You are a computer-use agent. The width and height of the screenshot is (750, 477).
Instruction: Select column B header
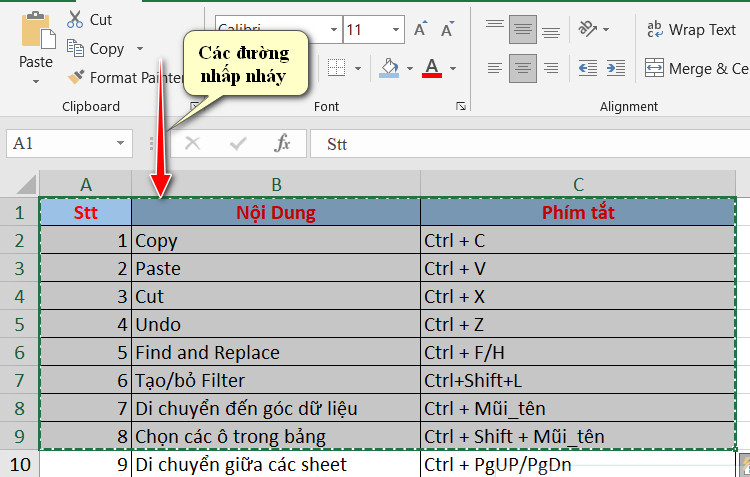(x=276, y=184)
